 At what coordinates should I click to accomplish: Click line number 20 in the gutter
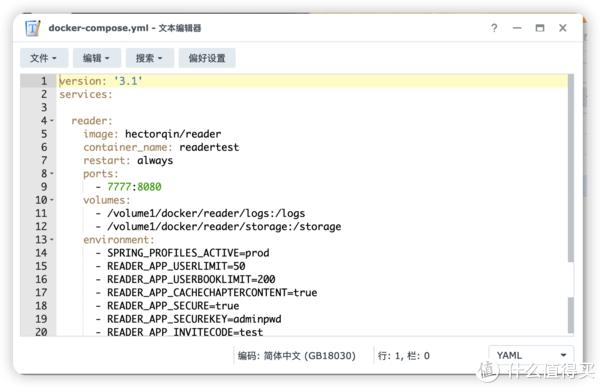pos(41,332)
